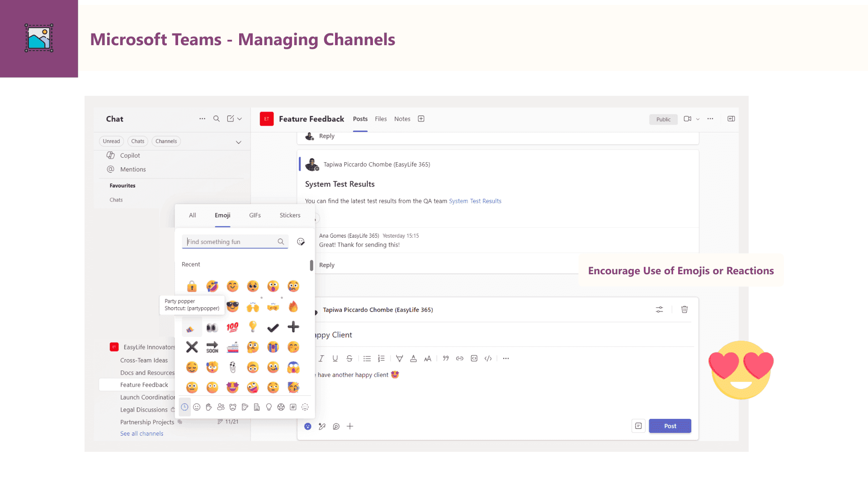Click the new chat compose icon
The width and height of the screenshot is (868, 488).
(231, 119)
